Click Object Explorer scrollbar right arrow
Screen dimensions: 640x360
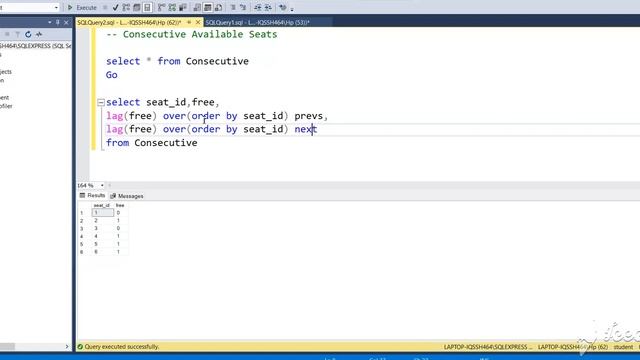tap(67, 347)
